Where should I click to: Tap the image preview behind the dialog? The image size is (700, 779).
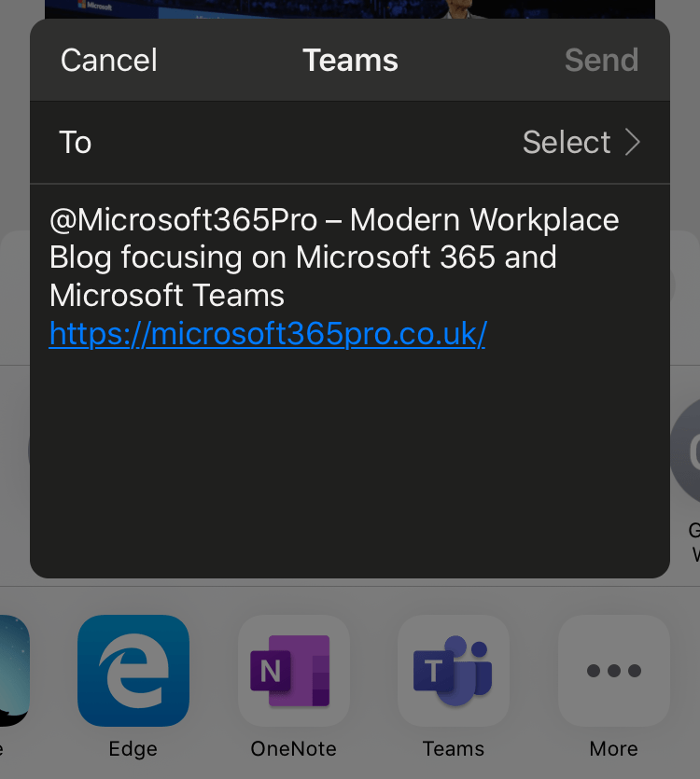tap(350, 8)
